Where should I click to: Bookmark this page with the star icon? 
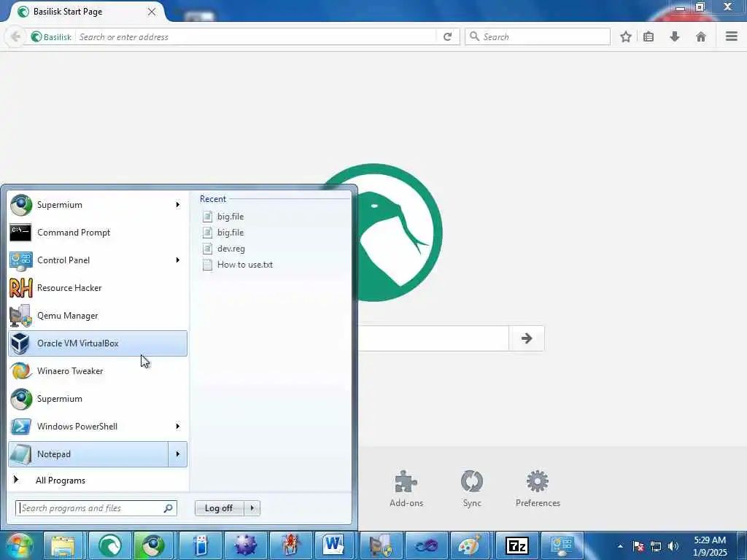click(x=625, y=36)
